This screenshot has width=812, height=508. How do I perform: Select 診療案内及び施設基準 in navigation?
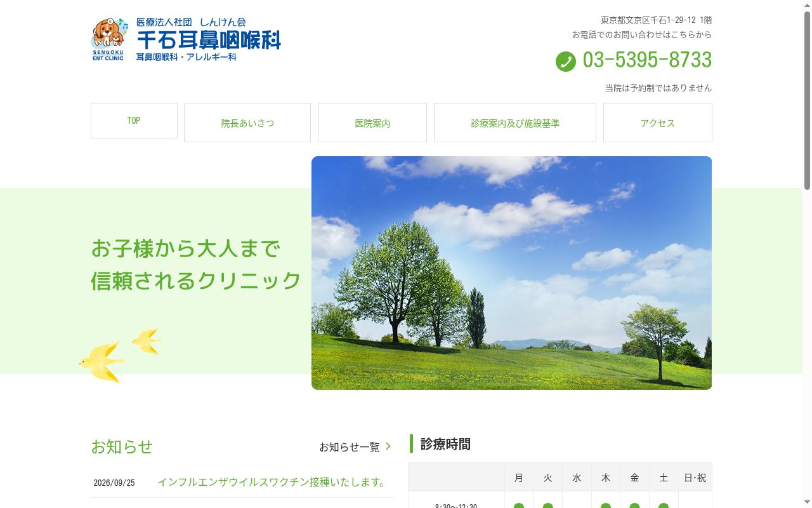coord(515,123)
